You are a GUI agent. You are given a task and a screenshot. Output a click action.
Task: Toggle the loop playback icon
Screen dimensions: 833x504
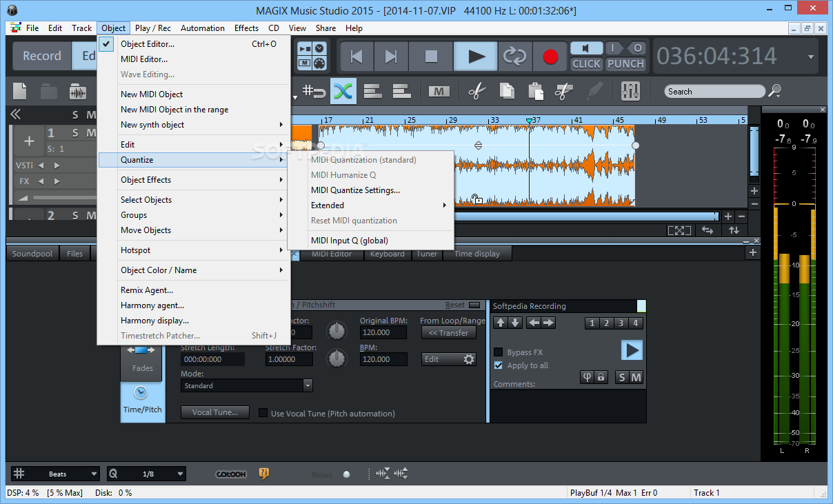coord(514,57)
